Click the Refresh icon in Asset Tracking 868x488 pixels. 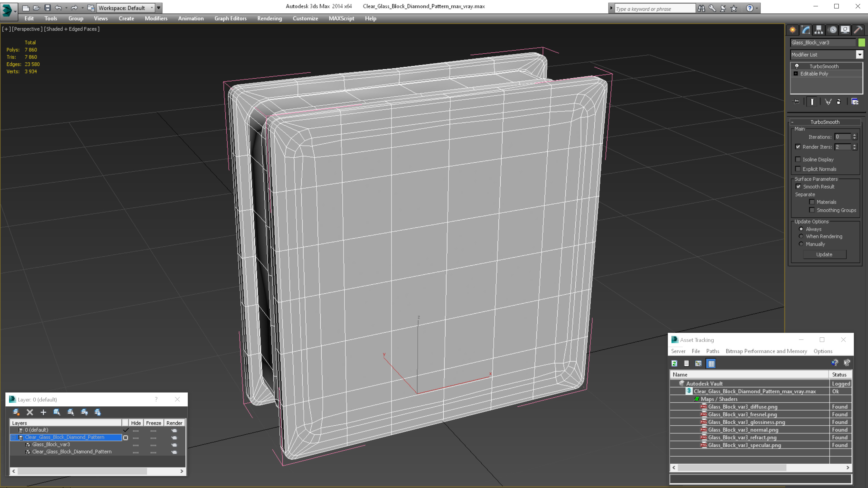[x=674, y=363]
